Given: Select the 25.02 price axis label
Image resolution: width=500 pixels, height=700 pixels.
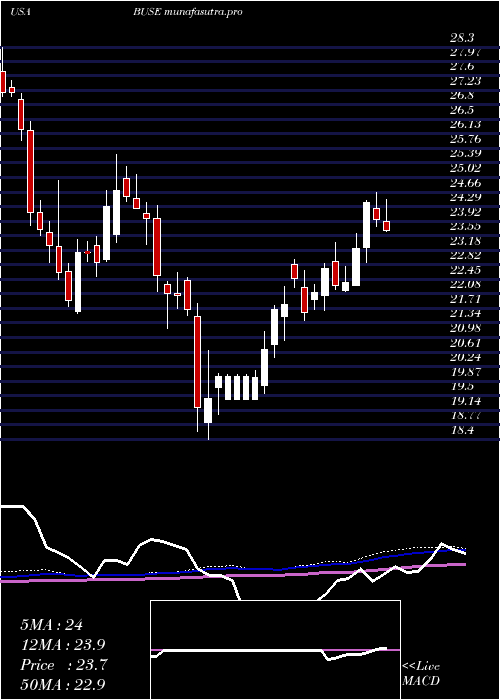Looking at the screenshot, I should (x=466, y=168).
